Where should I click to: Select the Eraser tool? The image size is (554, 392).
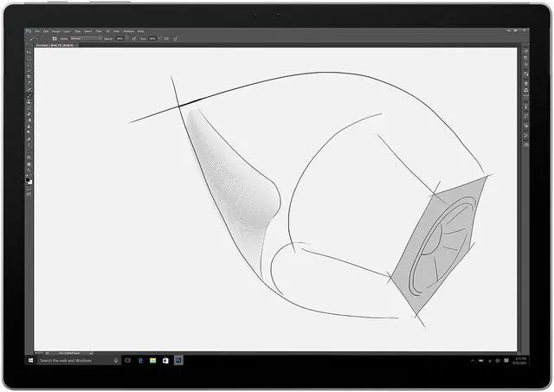click(x=30, y=115)
